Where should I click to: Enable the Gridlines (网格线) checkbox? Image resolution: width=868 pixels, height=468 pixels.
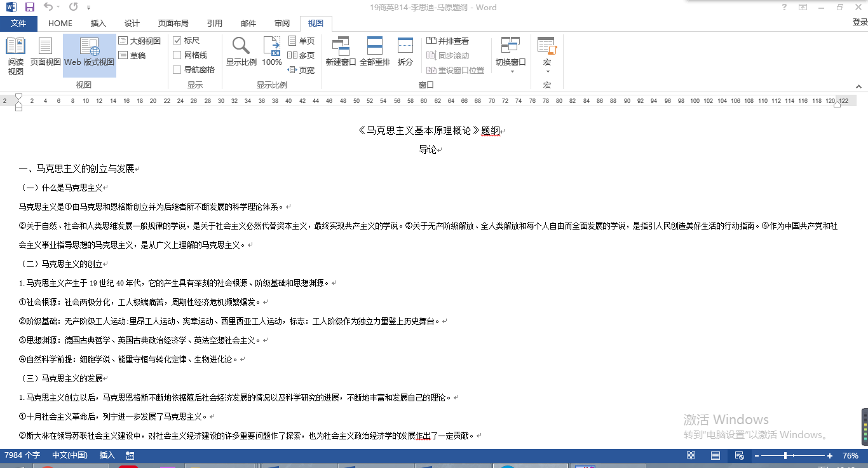177,55
